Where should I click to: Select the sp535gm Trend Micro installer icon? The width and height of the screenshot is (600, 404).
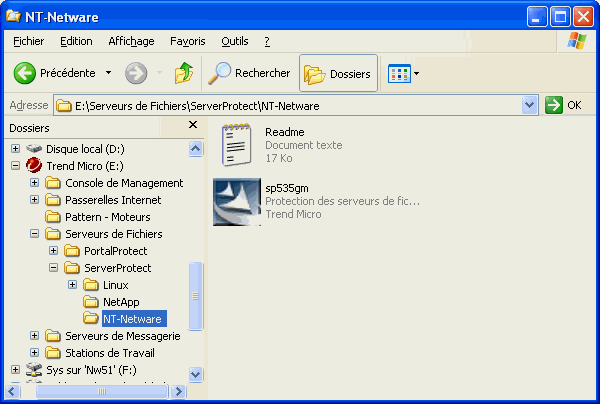click(x=237, y=202)
